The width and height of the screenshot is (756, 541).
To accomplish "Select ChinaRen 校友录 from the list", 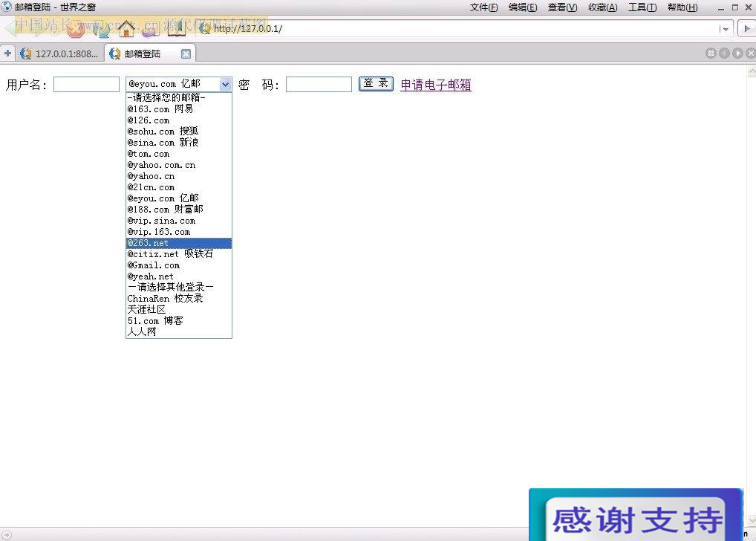I will tap(179, 299).
